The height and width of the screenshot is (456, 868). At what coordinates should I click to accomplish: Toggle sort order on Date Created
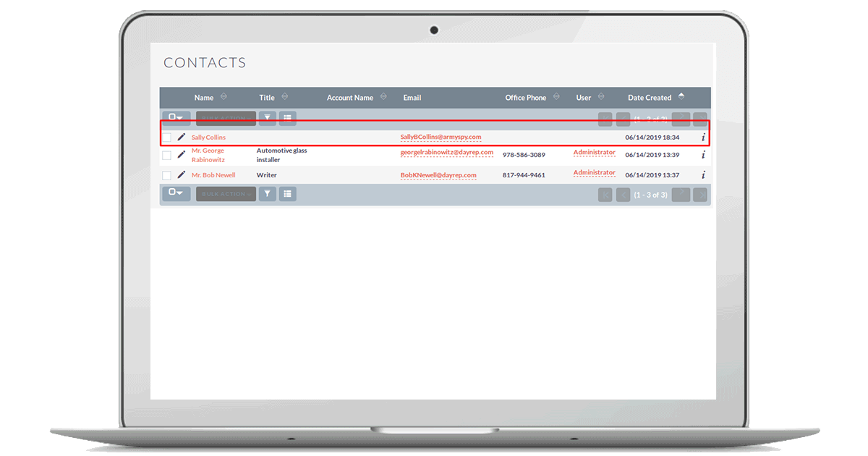[681, 97]
